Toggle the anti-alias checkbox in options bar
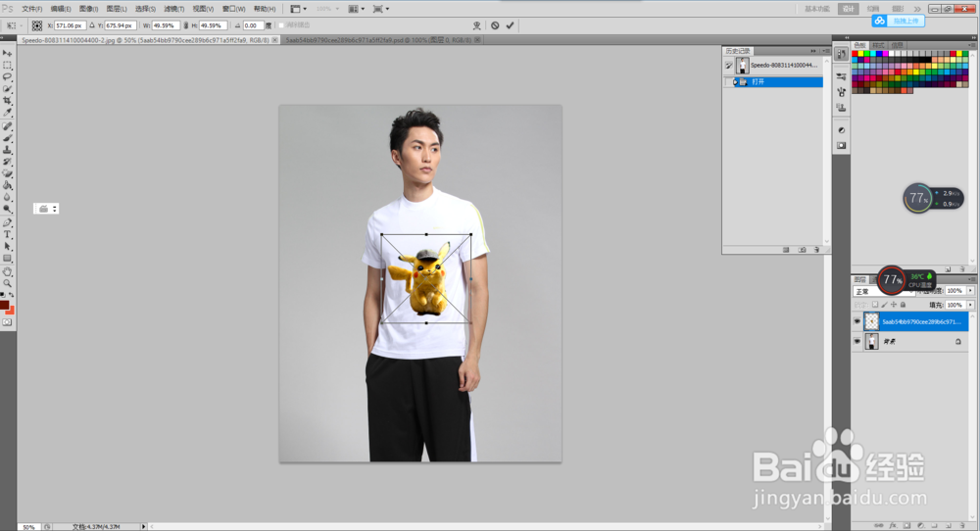The width and height of the screenshot is (980, 531). click(x=280, y=25)
